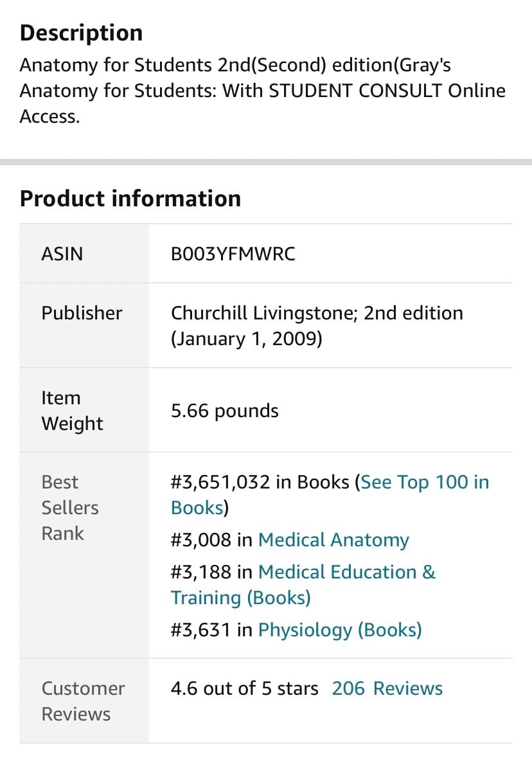Click the Publisher row label

point(82,313)
